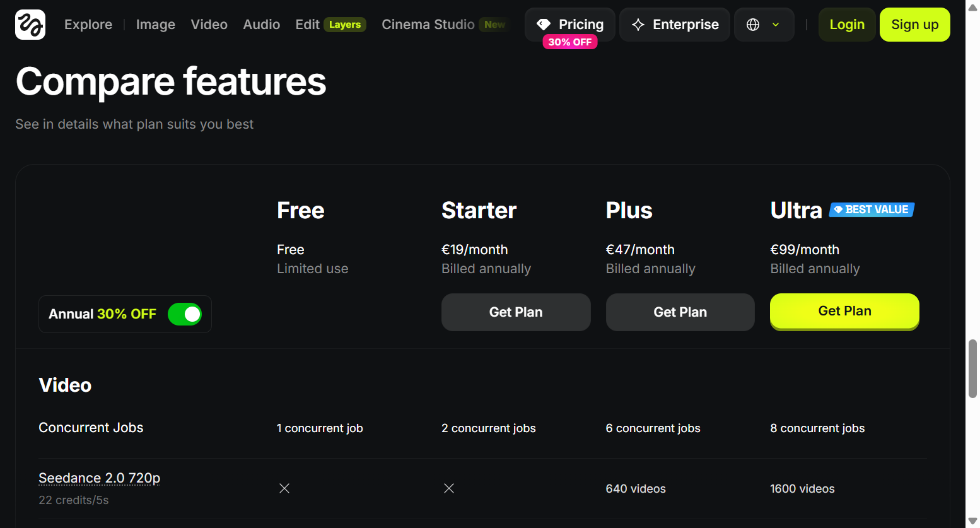Click the X mark under Free for Seedance
This screenshot has height=528, width=980.
pyautogui.click(x=284, y=488)
